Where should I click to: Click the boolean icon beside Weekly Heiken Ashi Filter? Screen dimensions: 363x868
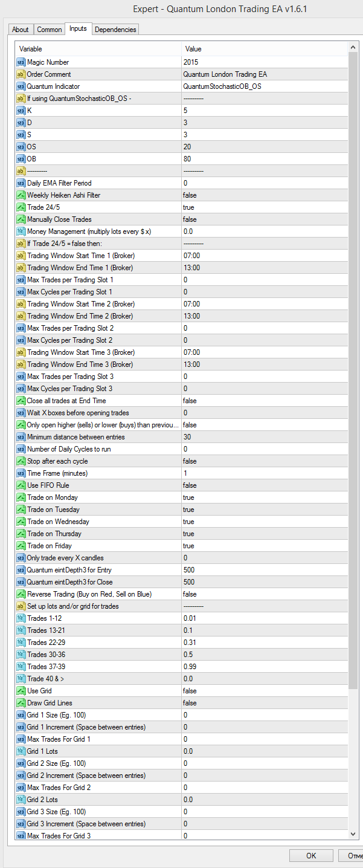pos(21,195)
